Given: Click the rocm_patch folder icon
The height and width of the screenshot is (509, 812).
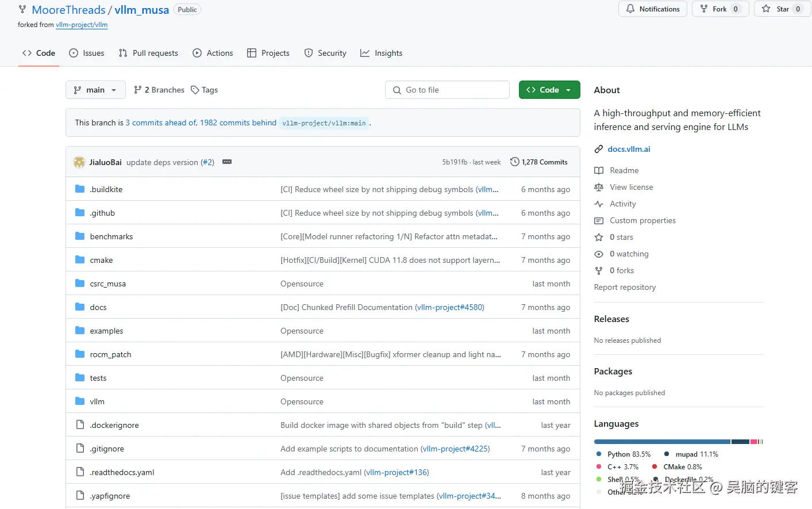Looking at the screenshot, I should [x=80, y=354].
